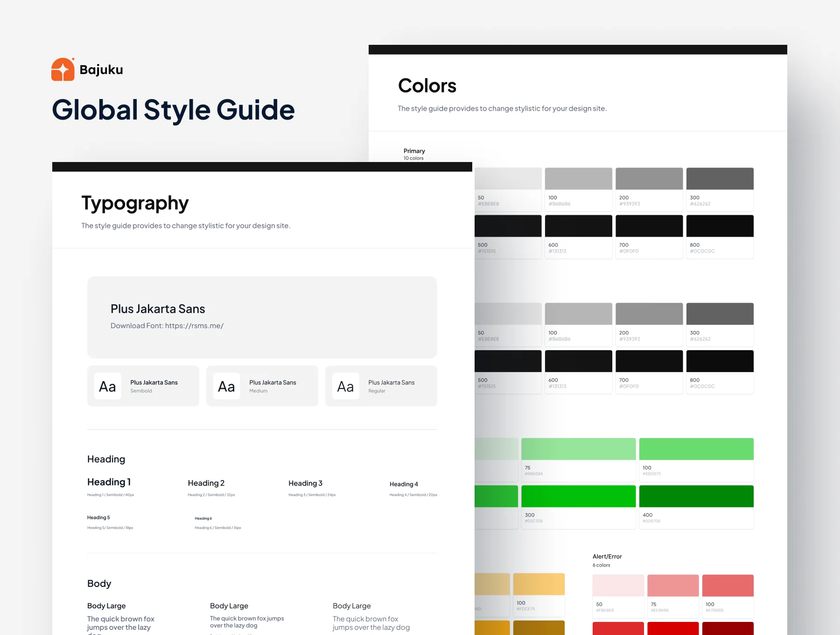Select the Heading 2 sample
Image resolution: width=840 pixels, height=635 pixels.
(x=206, y=483)
